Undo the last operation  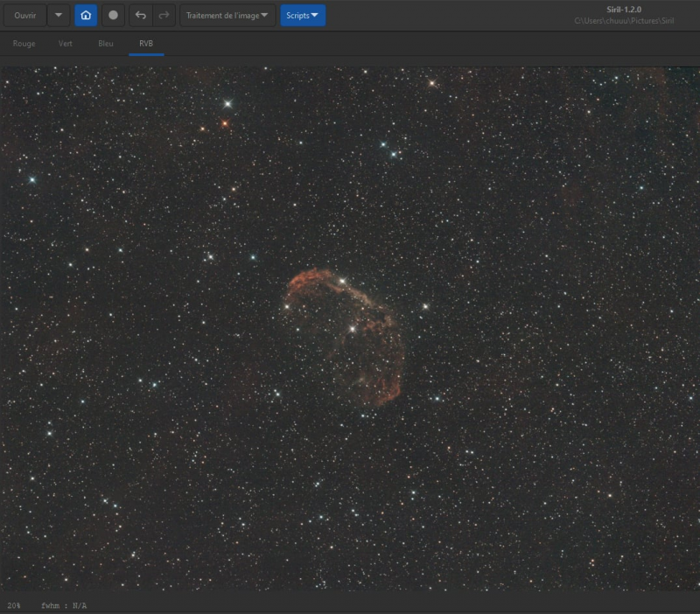pyautogui.click(x=141, y=16)
